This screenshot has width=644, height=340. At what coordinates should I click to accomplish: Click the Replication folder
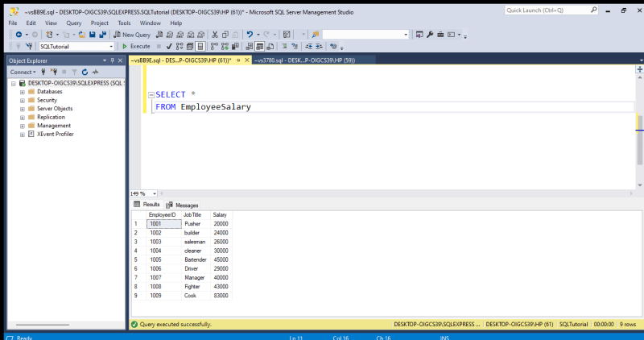pyautogui.click(x=51, y=117)
